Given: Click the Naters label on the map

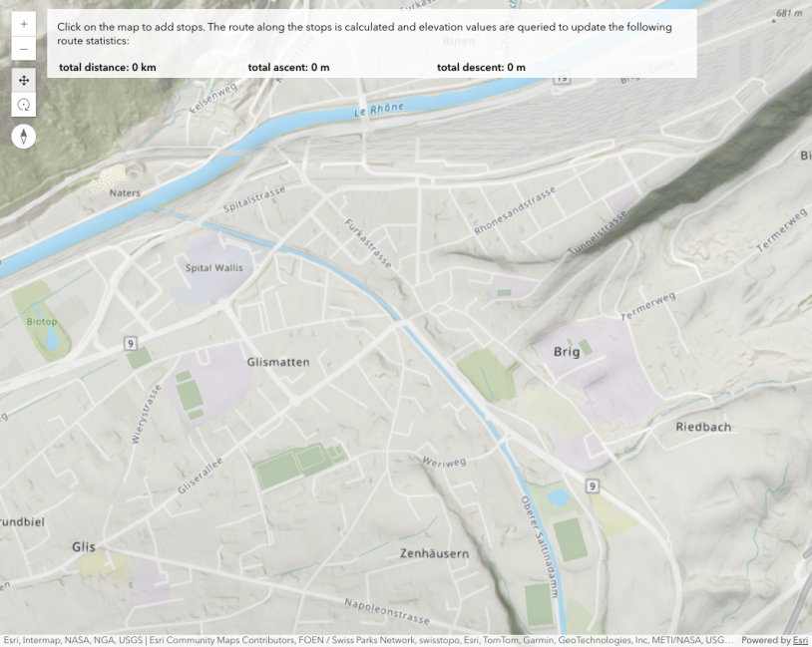Looking at the screenshot, I should [x=125, y=192].
